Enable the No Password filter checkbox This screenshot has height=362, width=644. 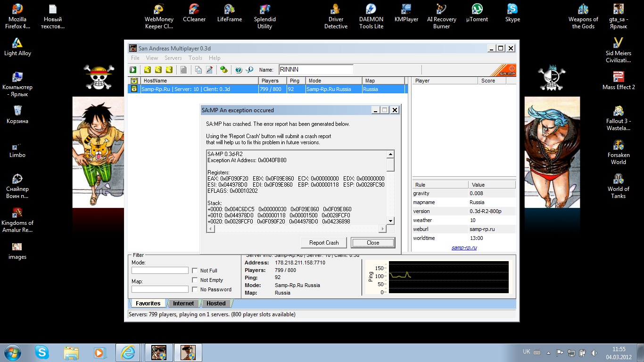pyautogui.click(x=195, y=289)
